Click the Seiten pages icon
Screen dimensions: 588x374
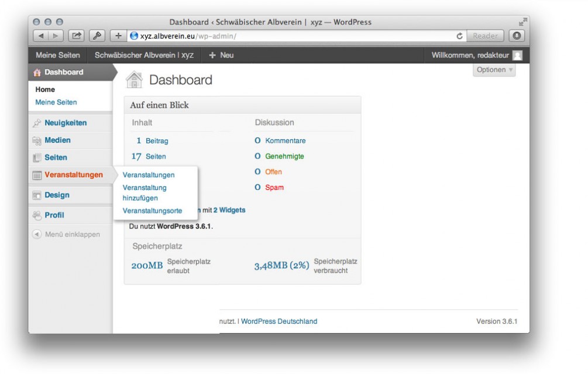37,158
